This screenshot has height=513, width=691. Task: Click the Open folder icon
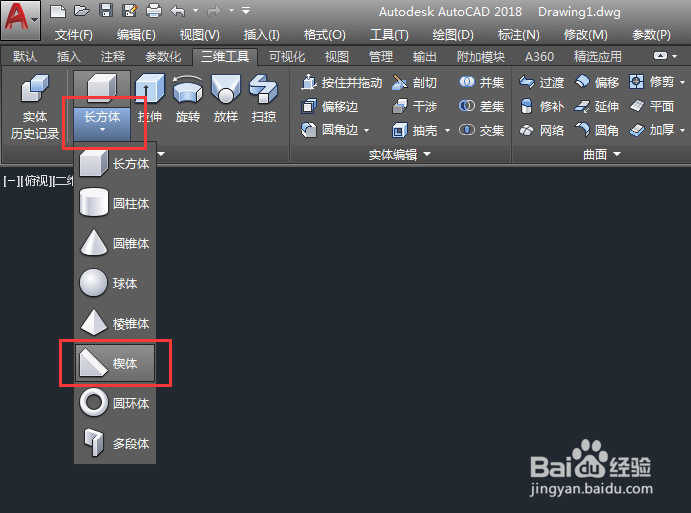point(82,11)
